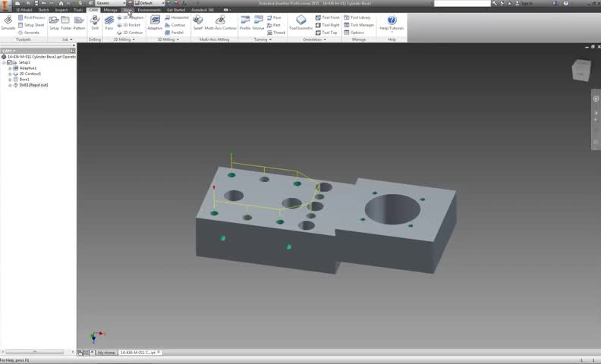Open the appearance color wheel icon
This screenshot has height=364, width=601.
[x=130, y=3]
